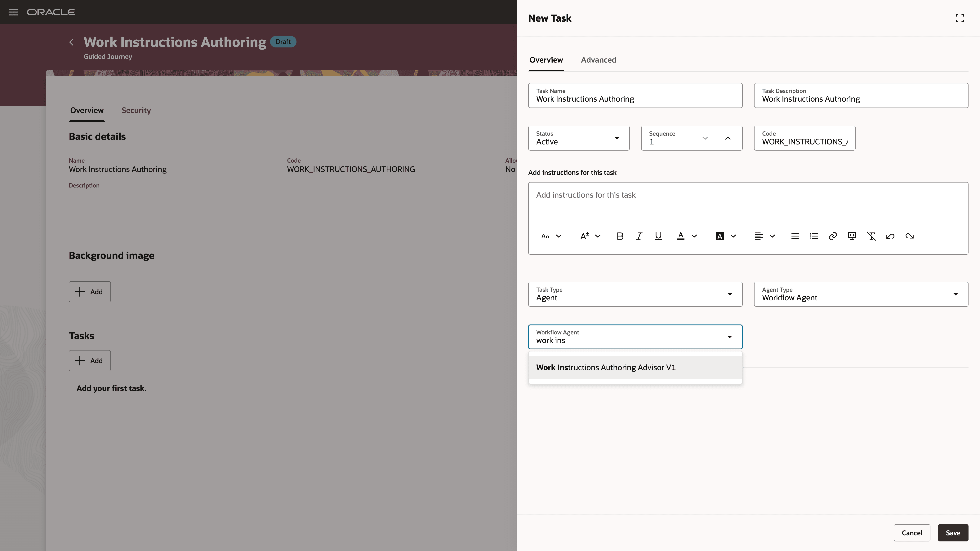Expand the New Task panel to full screen

point(960,18)
